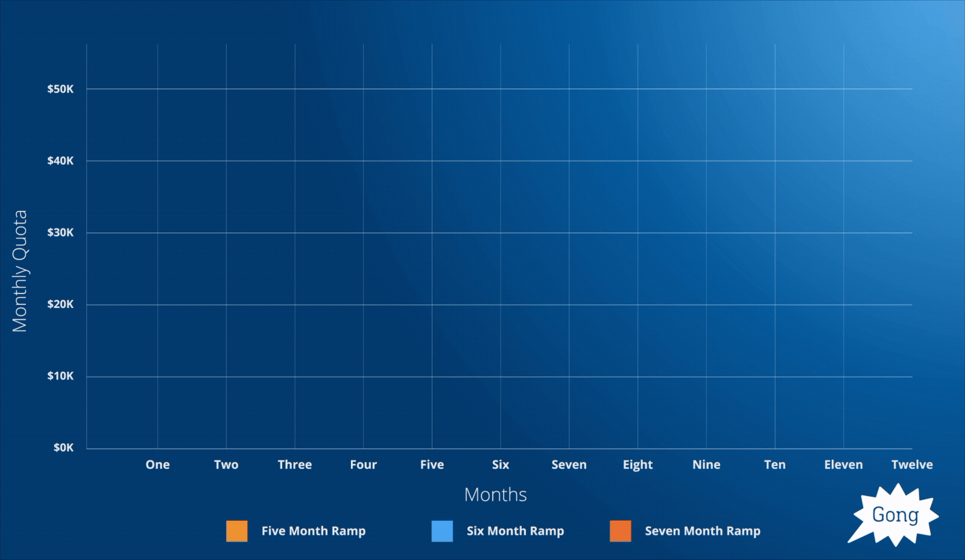965x560 pixels.
Task: Select the Seven Month Ramp swatch
Action: pos(621,531)
